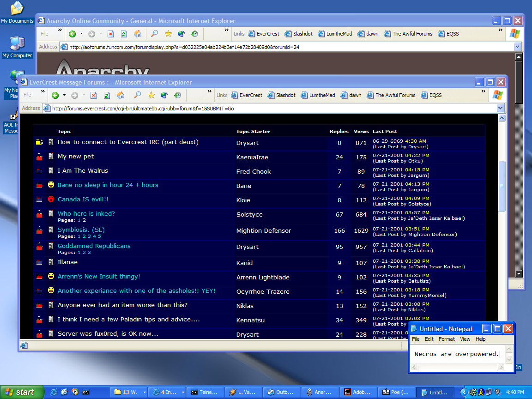Click the scroll-down arrow in Anarchy Online window
Screen dimensions: 532x399
(519, 273)
